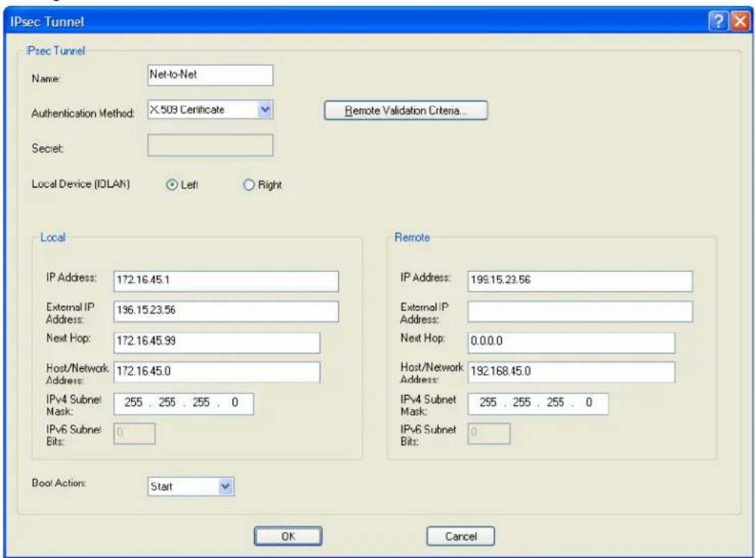Click the Local External IP Address field
756x558 pixels.
point(226,311)
